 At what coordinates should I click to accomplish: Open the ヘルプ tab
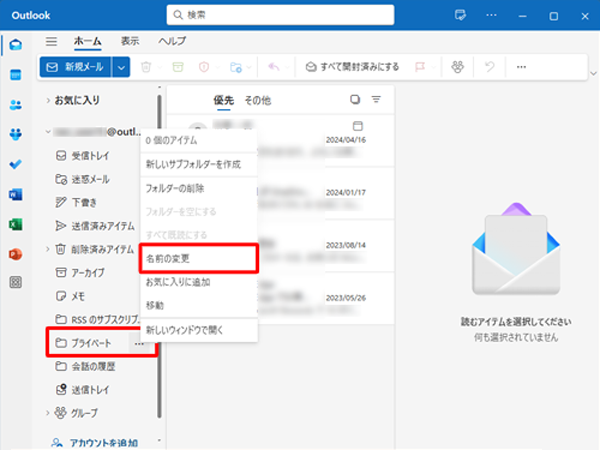click(172, 41)
